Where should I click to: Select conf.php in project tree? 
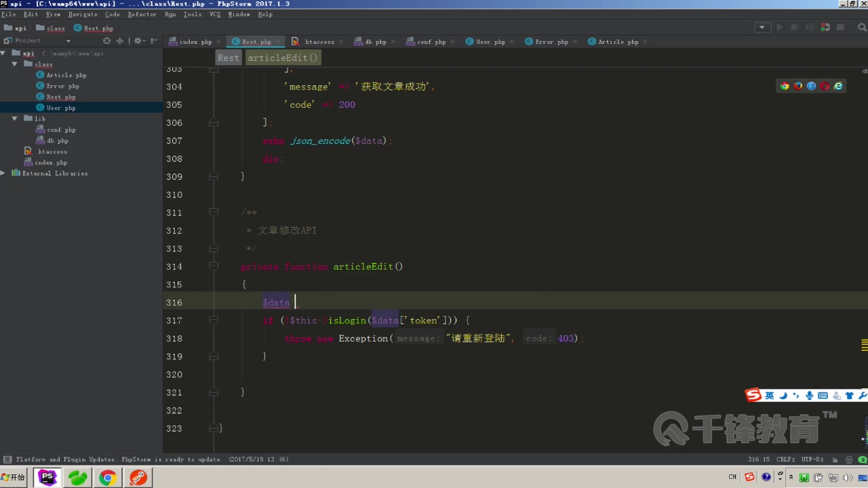tap(61, 129)
